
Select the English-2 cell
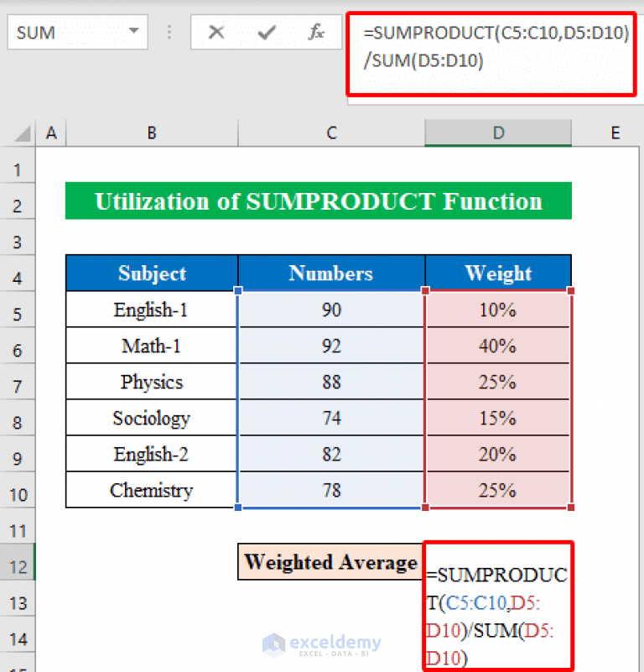(152, 454)
